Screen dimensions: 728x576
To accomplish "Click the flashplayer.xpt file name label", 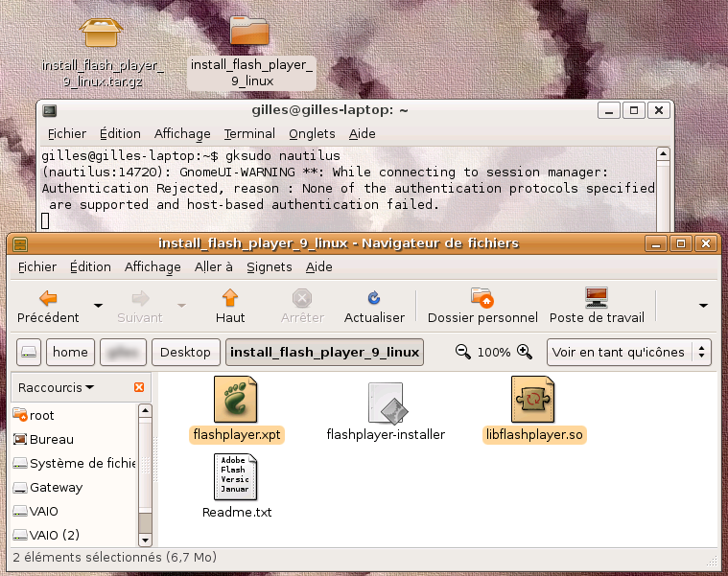I will 237,434.
